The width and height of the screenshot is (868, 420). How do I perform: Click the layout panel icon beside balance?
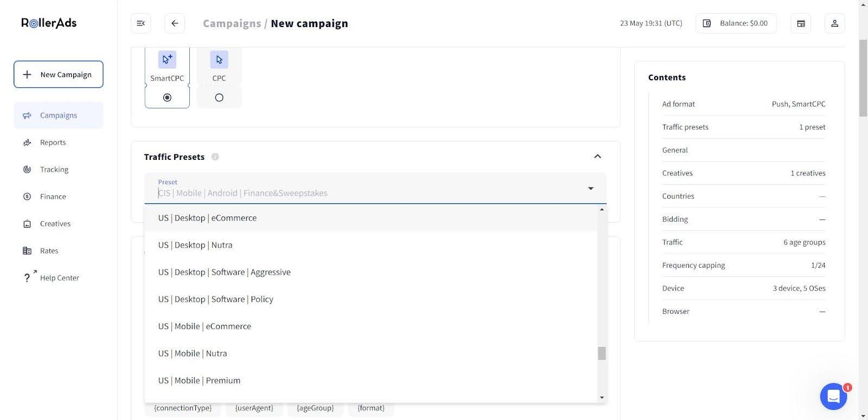click(x=801, y=23)
